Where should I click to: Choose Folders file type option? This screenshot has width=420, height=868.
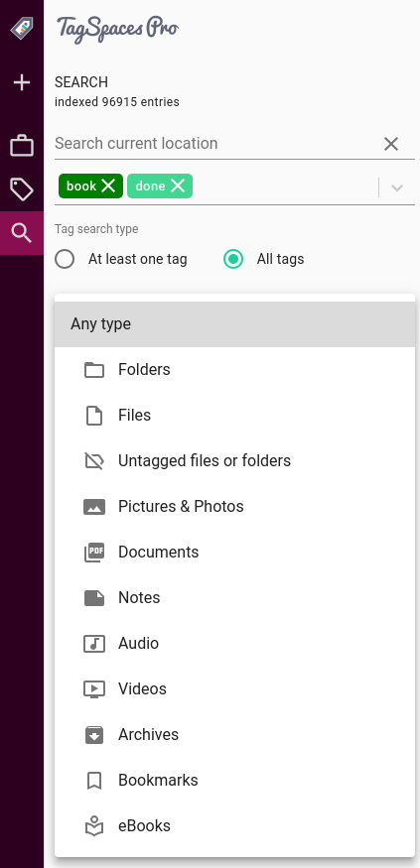coord(234,370)
